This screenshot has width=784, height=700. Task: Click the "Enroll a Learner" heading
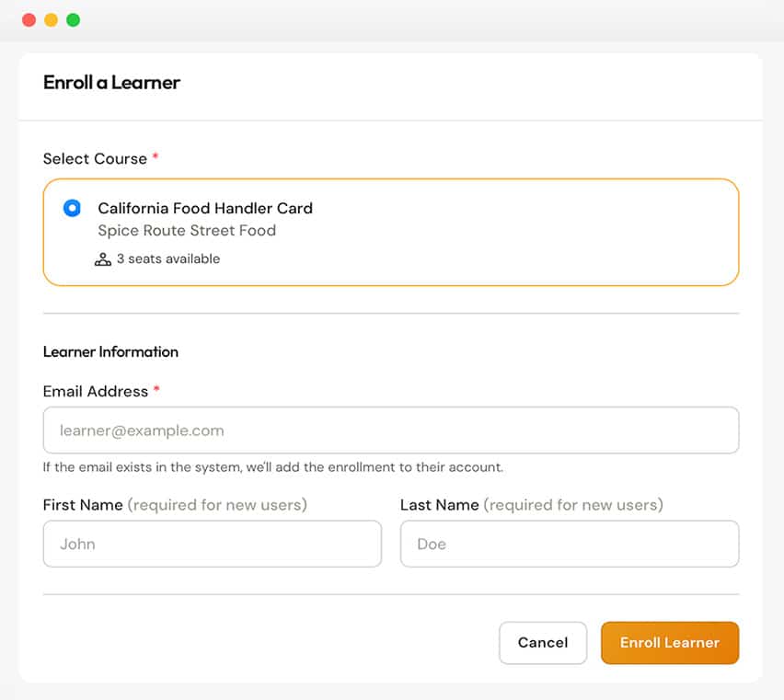111,83
